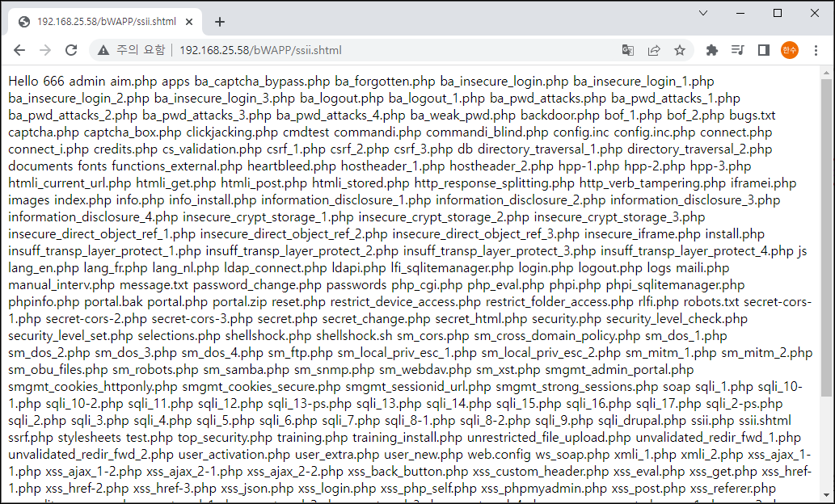Click the text 'install.php'

tap(734, 234)
